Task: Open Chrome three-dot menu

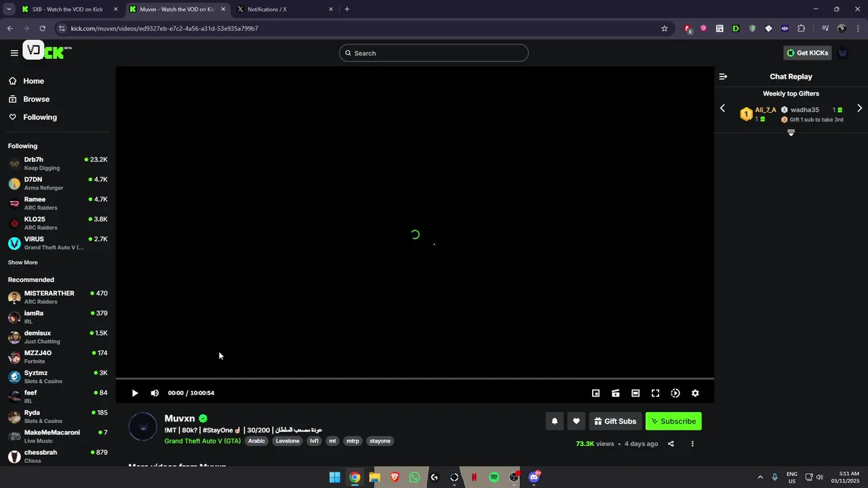Action: (859, 28)
